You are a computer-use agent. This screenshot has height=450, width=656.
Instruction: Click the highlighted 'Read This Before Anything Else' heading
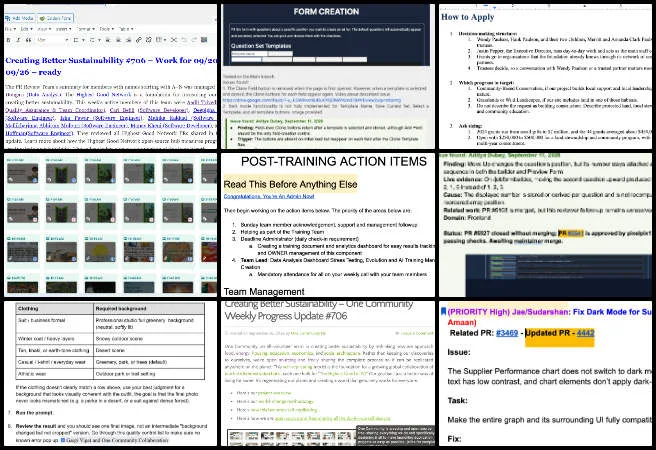pos(290,184)
